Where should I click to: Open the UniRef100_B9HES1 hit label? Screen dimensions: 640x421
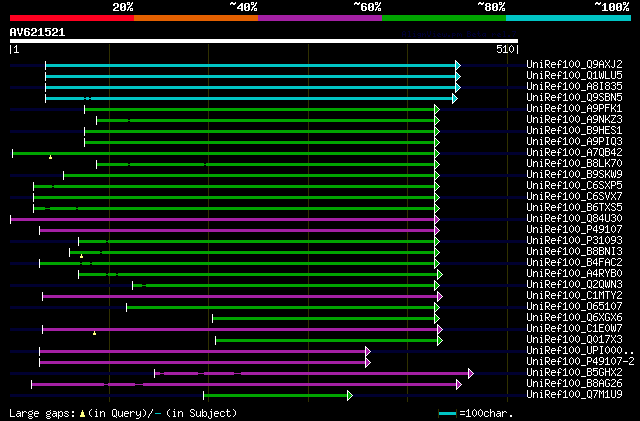click(x=574, y=130)
